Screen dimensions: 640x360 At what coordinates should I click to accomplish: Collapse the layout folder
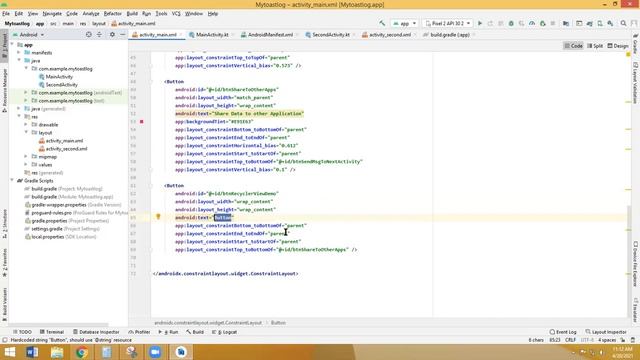(26, 133)
